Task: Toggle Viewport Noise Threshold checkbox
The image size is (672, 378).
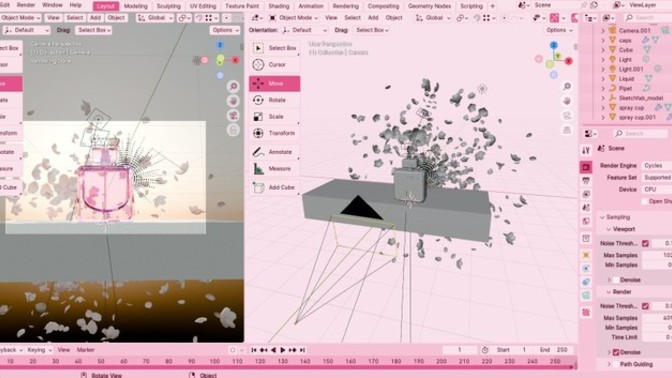Action: point(645,243)
